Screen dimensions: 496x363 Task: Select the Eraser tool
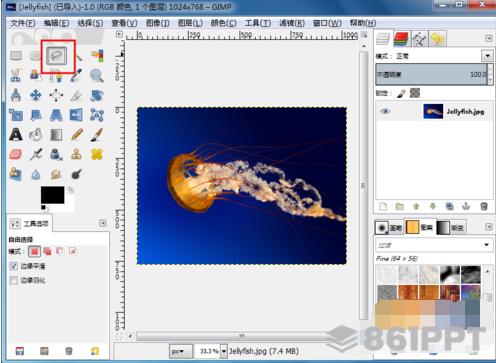[x=16, y=154]
